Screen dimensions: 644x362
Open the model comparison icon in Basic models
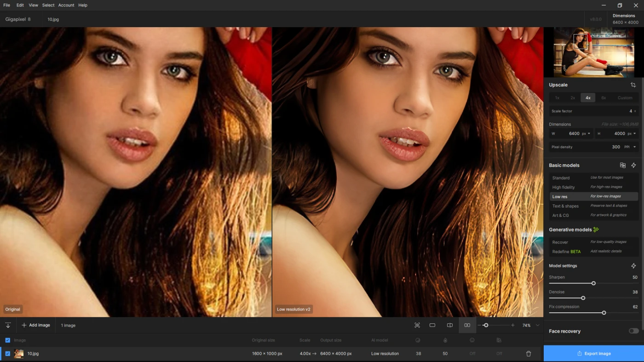[622, 165]
